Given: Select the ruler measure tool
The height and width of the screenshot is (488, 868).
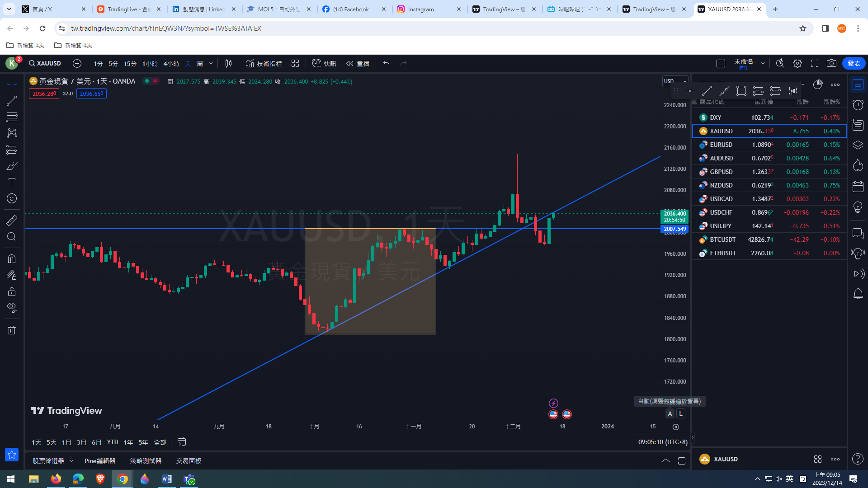Looking at the screenshot, I should [x=12, y=221].
